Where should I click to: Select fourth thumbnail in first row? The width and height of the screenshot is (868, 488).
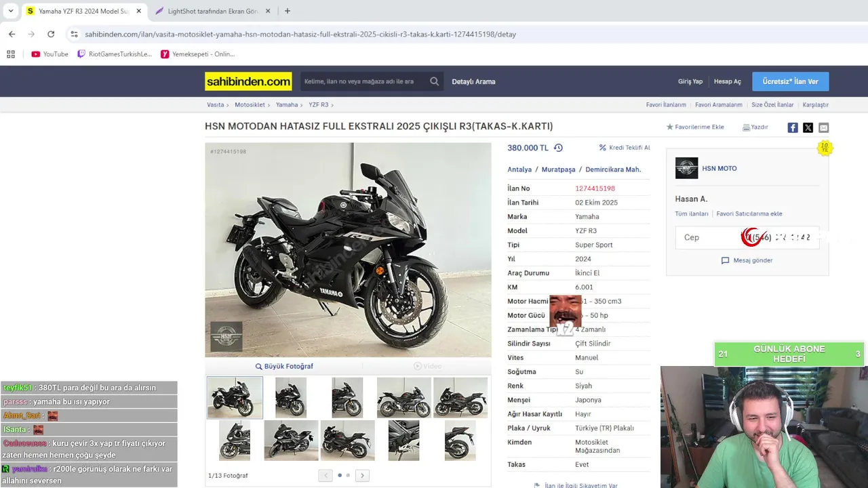pos(403,398)
